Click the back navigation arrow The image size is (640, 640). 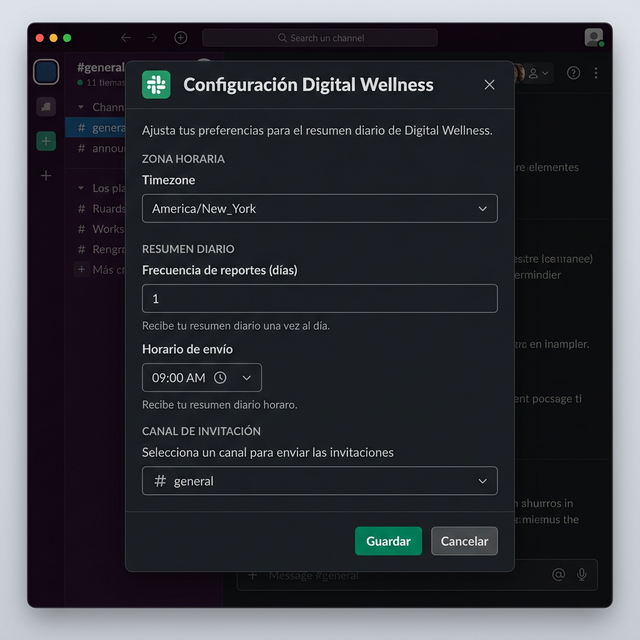[126, 38]
